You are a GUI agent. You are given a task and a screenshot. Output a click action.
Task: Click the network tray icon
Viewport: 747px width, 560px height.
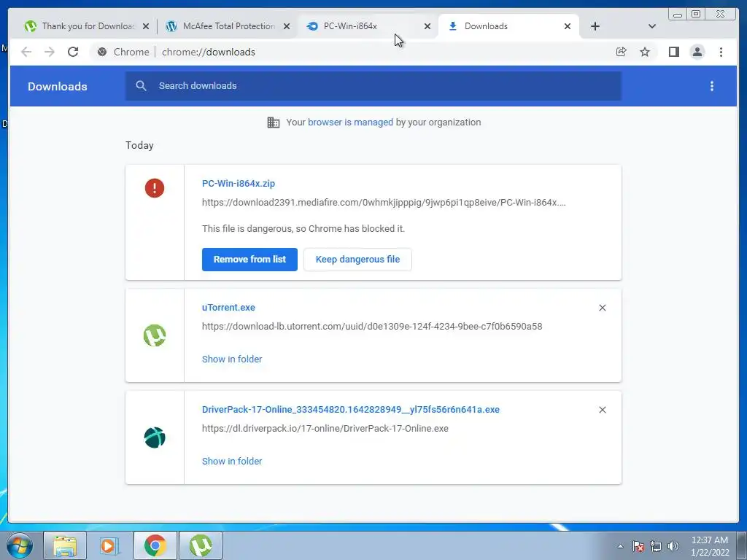tap(656, 546)
